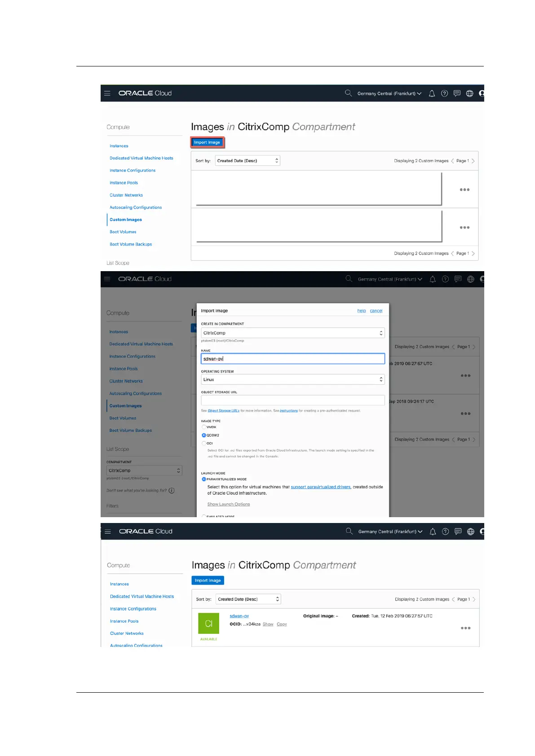Screen dimensions: 535x756
Task: Click the green CI image icon marked AVAILABLE
Action: (209, 624)
